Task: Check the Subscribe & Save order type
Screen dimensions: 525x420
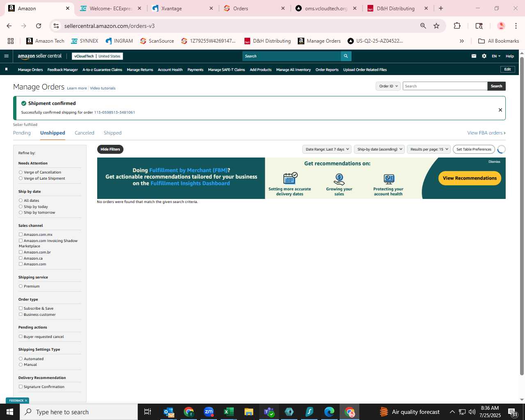Action: point(21,308)
